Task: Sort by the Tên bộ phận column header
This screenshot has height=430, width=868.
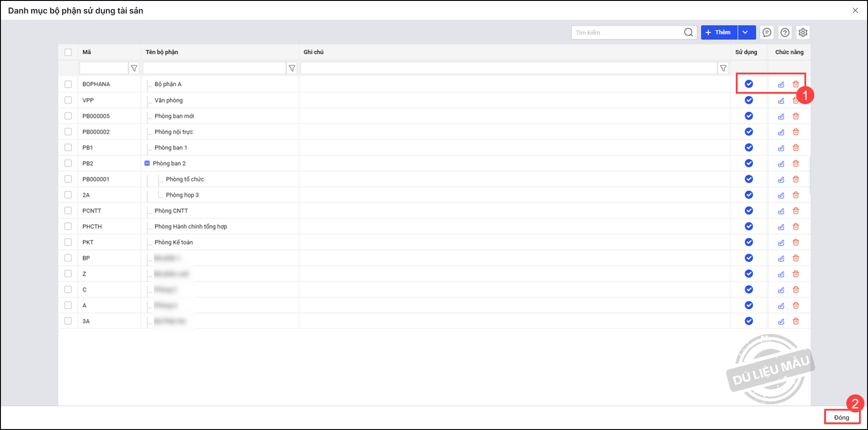Action: click(x=162, y=52)
